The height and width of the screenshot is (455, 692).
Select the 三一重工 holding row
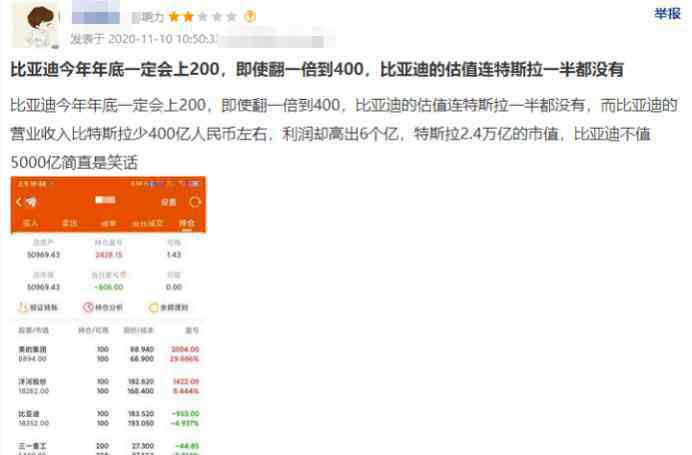[109, 448]
